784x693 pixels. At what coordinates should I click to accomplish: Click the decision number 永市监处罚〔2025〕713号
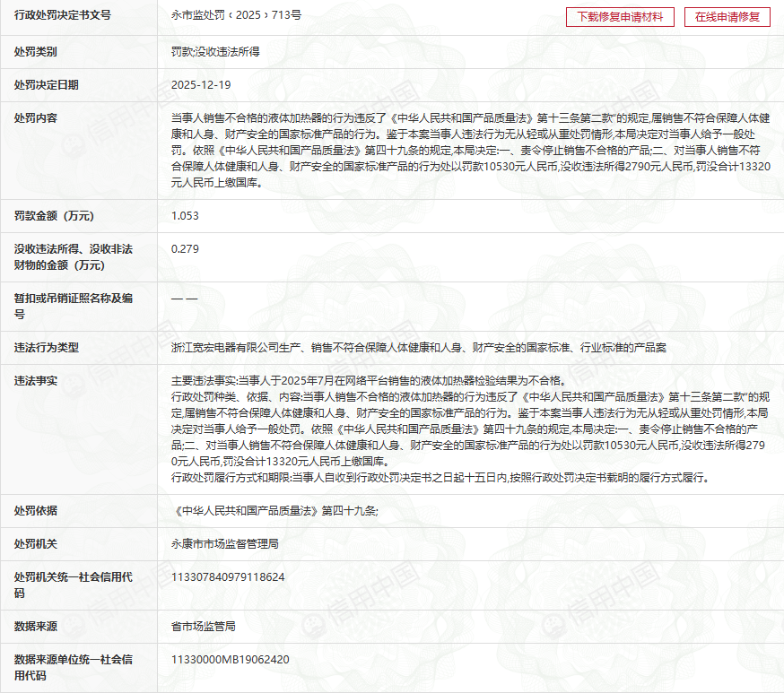(x=236, y=16)
